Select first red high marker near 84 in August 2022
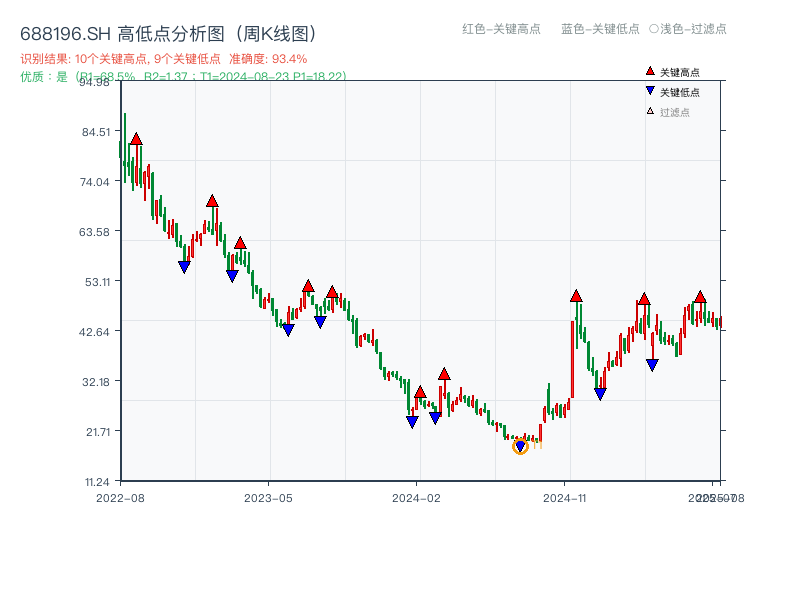800x600 pixels. [136, 139]
